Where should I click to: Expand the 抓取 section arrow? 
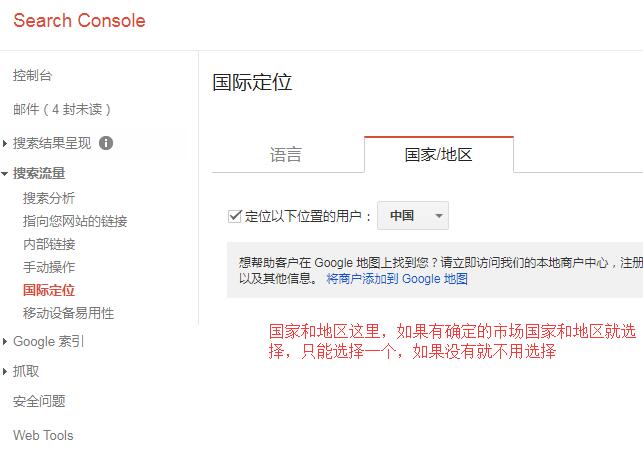click(5, 372)
